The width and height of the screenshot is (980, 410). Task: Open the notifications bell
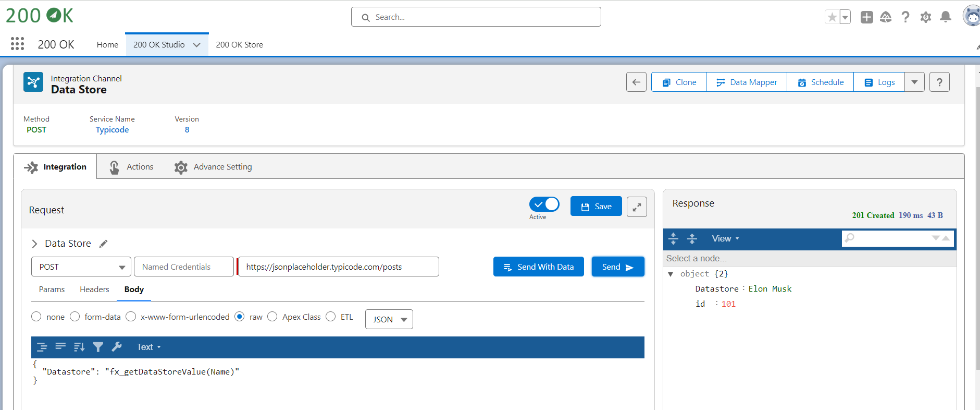point(945,17)
